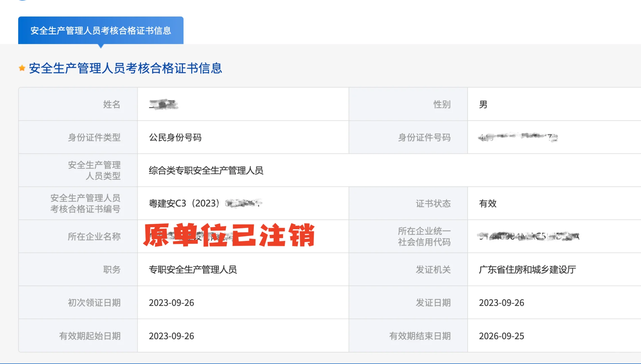Select the 公民身份号码 cell
This screenshot has width=641, height=364.
pos(175,138)
